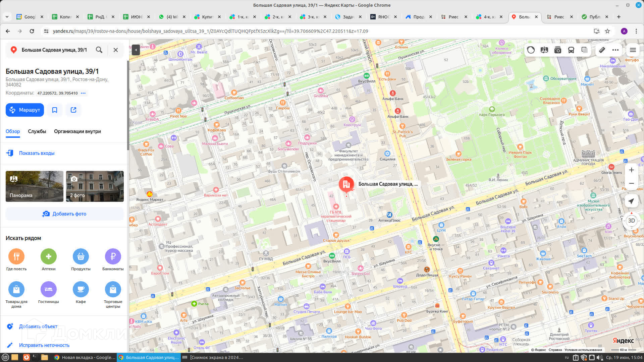Viewport: 644px width, 362px height.
Task: Open Организации внутри tab
Action: pos(77,131)
